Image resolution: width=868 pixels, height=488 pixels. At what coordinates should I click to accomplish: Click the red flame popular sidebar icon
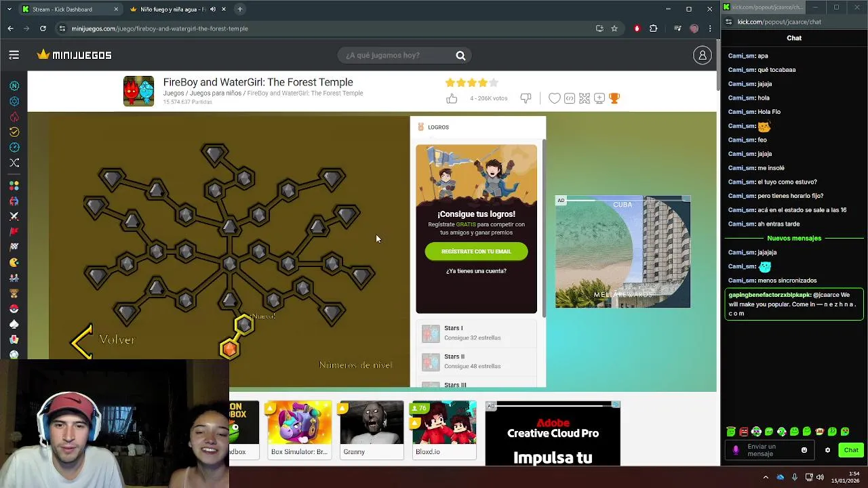tap(14, 117)
